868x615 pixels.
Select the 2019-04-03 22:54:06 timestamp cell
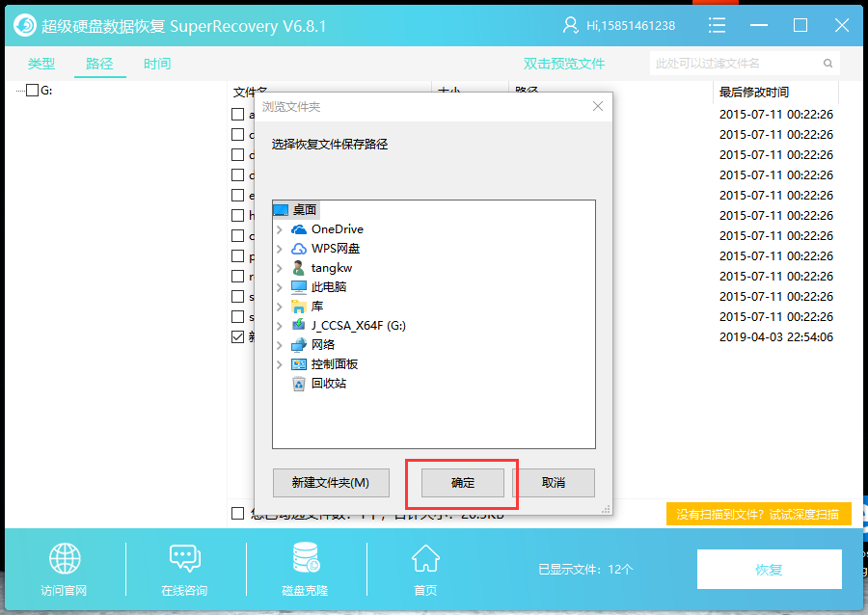(776, 336)
